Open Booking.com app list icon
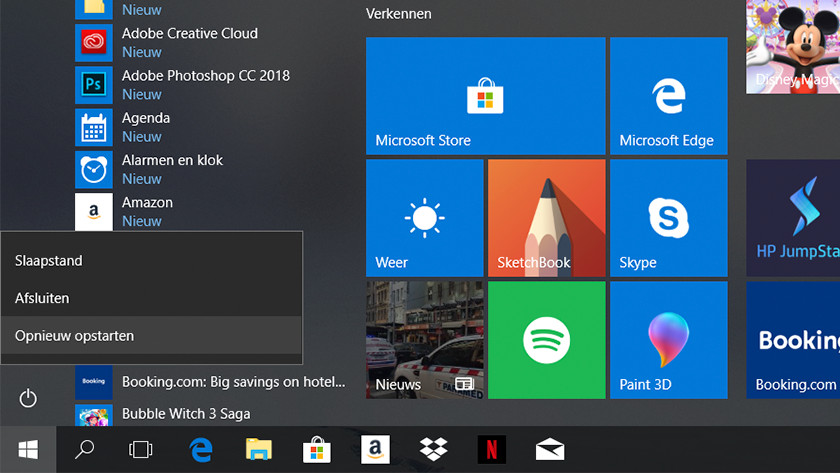 pos(94,382)
